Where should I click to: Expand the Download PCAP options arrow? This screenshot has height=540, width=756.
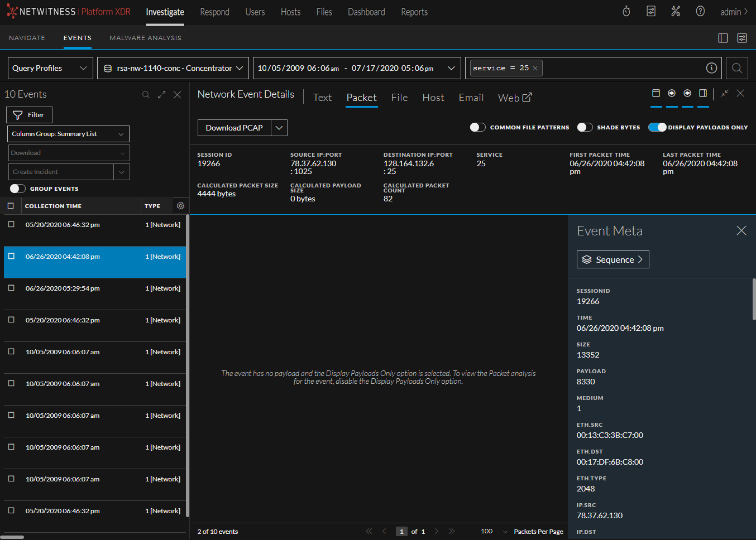coord(279,128)
